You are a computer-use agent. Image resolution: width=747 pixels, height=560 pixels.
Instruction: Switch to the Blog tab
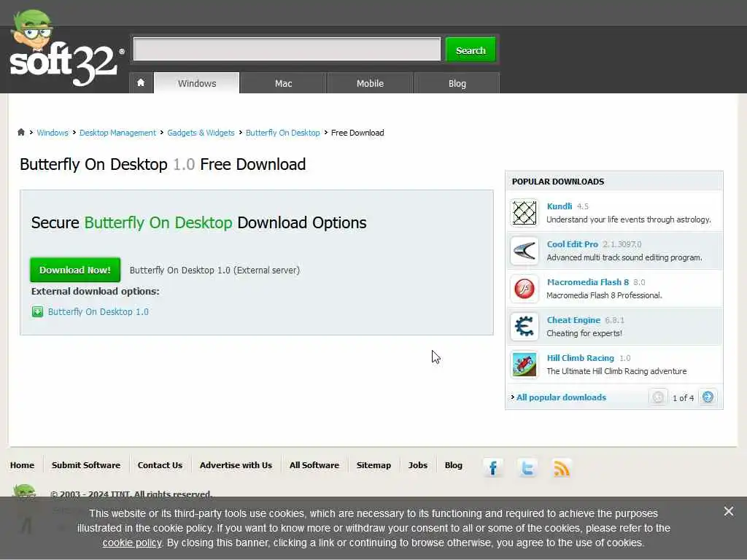pos(457,83)
